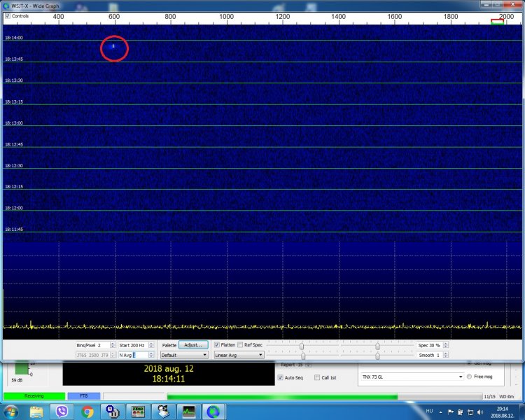Enable the Ref Spec checkbox
The width and height of the screenshot is (525, 420).
tap(239, 345)
